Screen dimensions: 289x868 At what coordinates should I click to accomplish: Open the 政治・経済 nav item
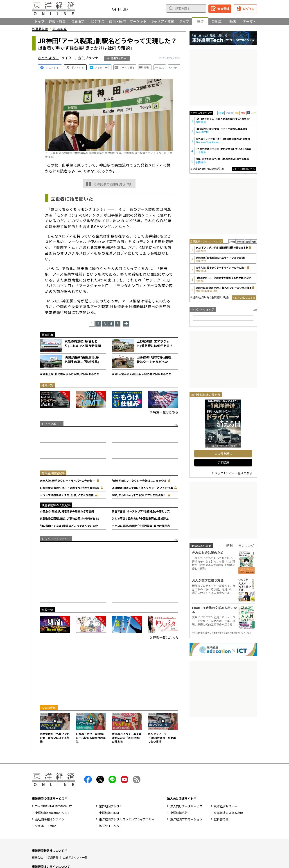point(117,22)
